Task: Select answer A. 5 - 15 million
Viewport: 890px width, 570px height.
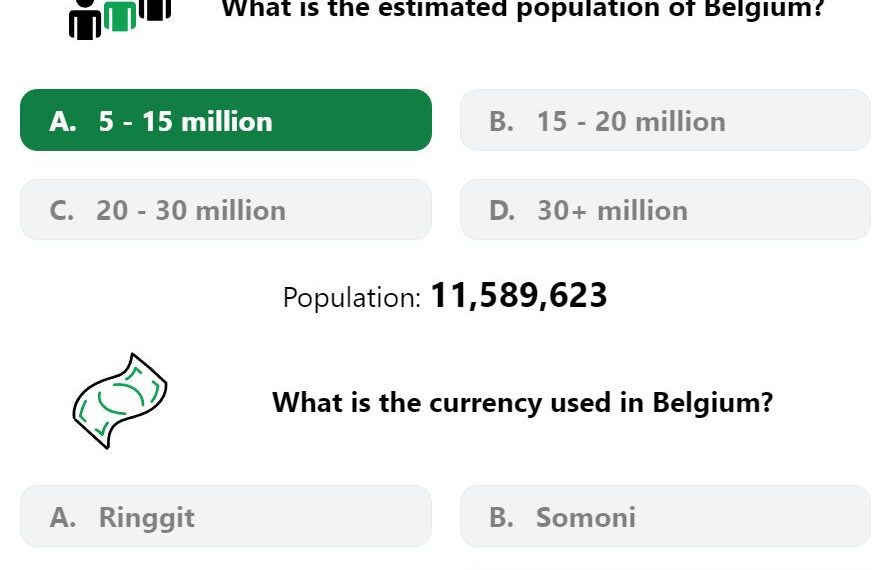Action: click(x=226, y=120)
